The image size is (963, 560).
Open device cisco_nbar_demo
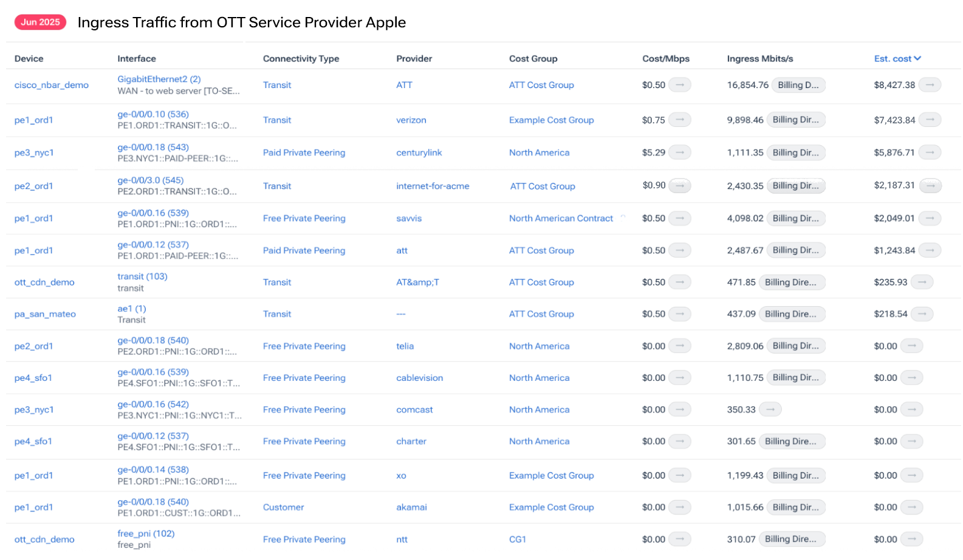point(52,85)
